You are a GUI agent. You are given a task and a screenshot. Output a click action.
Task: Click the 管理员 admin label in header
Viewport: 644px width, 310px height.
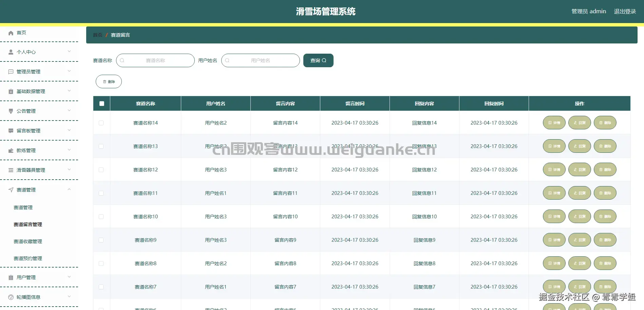[589, 12]
